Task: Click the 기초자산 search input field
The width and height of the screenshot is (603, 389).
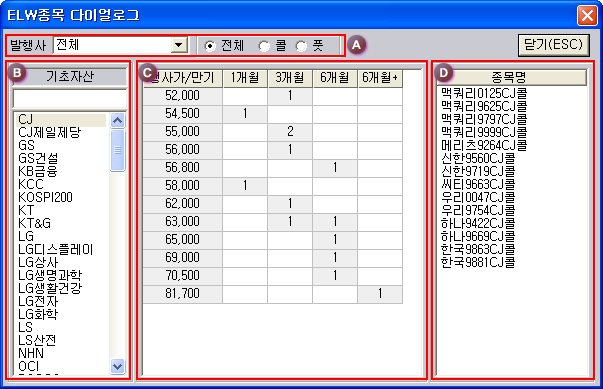Action: (x=70, y=99)
